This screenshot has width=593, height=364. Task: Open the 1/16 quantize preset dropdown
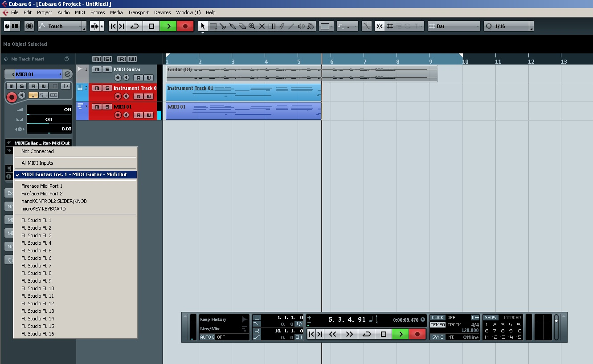pos(508,26)
